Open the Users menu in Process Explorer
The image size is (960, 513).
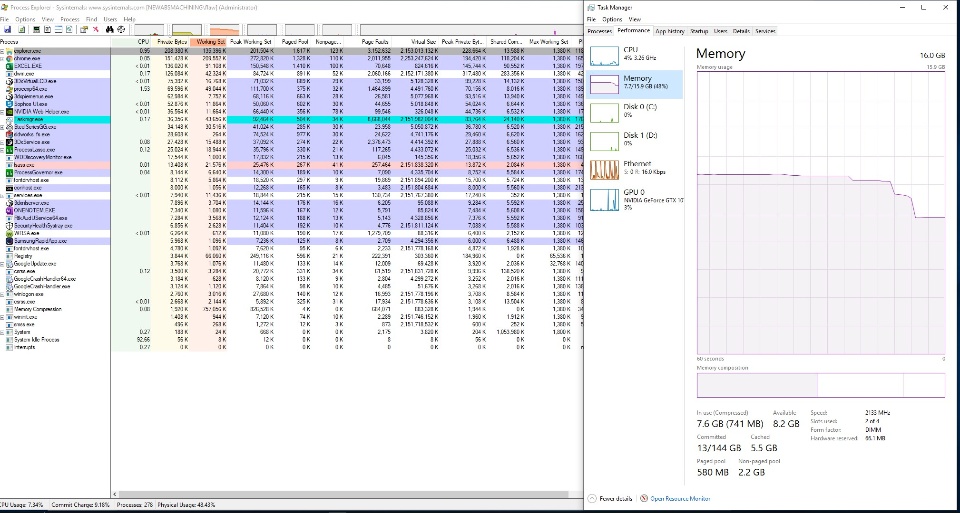coord(110,19)
